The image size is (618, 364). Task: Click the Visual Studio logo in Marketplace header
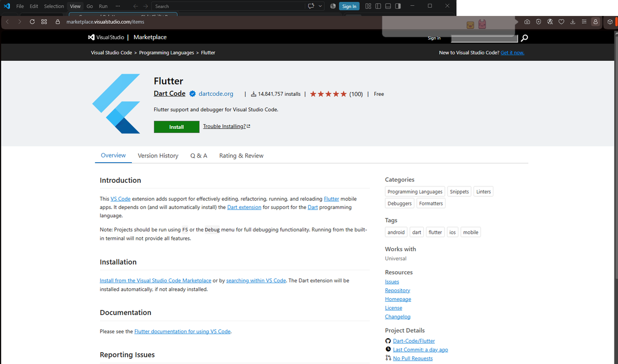point(106,37)
